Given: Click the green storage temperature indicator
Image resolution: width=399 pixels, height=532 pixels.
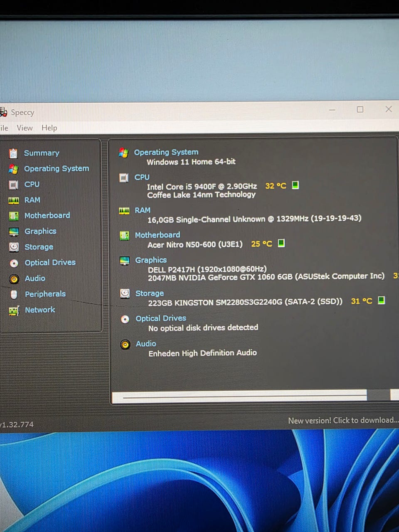Looking at the screenshot, I should point(381,300).
